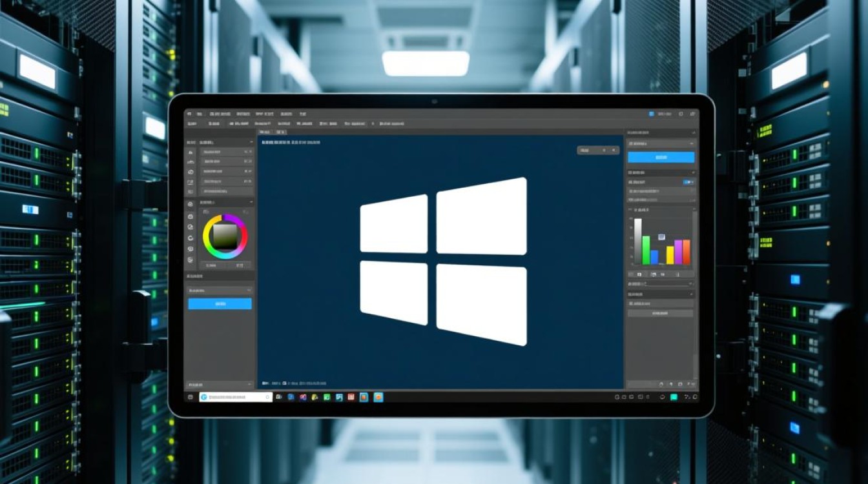Expand the dropdown below the bar chart
This screenshot has width=868, height=484.
(661, 283)
